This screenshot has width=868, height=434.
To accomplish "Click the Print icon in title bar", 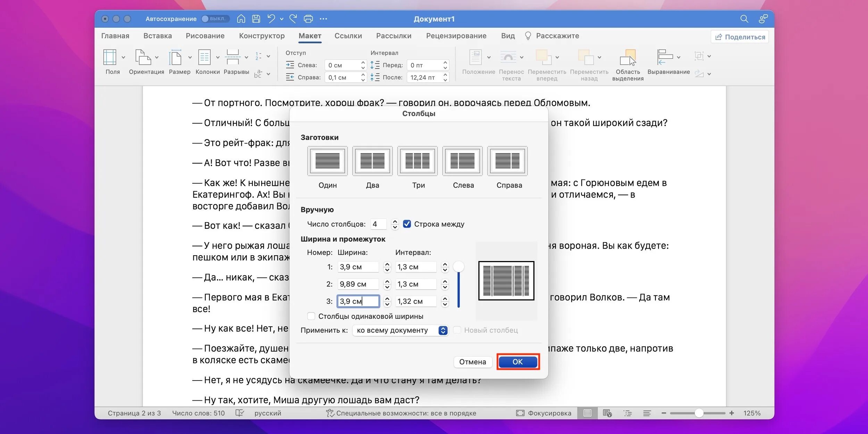I will 308,19.
